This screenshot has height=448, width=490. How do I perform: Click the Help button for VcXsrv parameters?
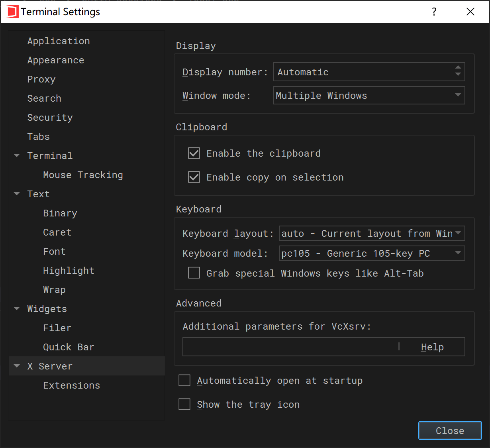(432, 347)
